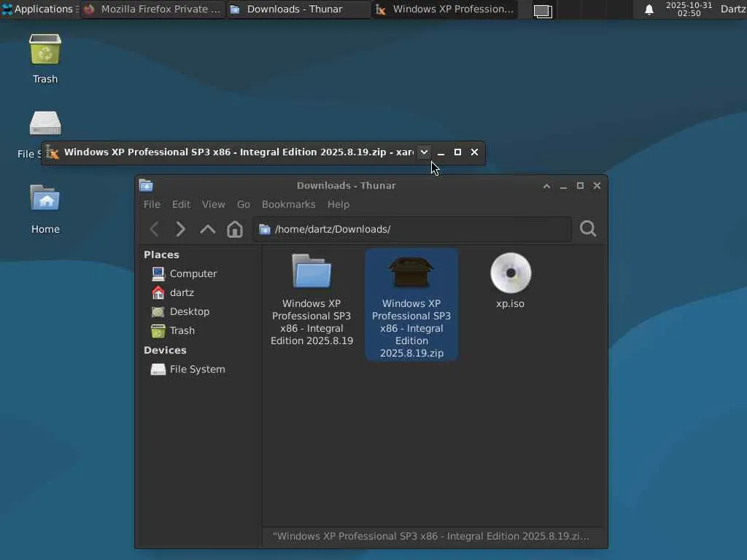The width and height of the screenshot is (747, 560).
Task: Switch to Windows XP Profession... taskbar button
Action: 444,9
